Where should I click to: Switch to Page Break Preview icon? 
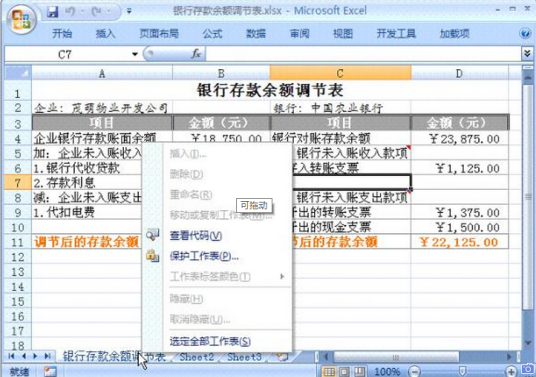(359, 372)
